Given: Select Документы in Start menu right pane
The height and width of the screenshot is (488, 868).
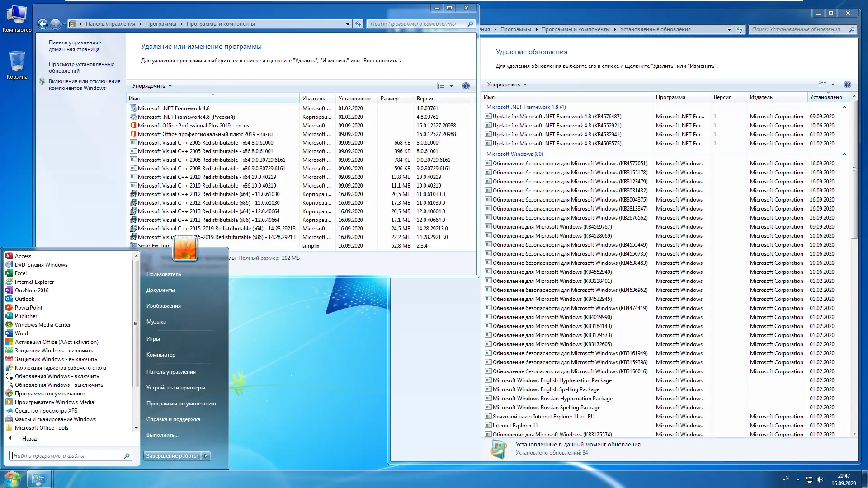Looking at the screenshot, I should pyautogui.click(x=160, y=290).
